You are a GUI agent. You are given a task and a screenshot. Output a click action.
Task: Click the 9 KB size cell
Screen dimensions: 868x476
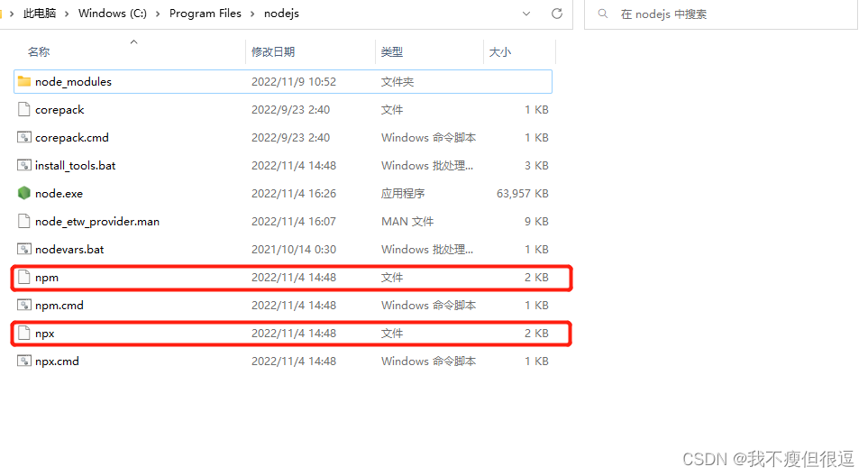(x=536, y=222)
